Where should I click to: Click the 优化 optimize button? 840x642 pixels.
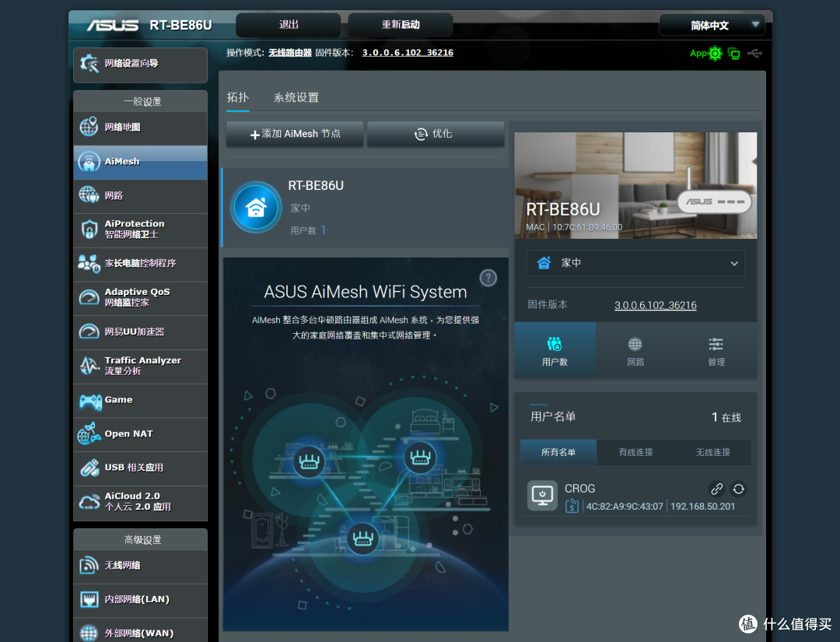(x=436, y=134)
